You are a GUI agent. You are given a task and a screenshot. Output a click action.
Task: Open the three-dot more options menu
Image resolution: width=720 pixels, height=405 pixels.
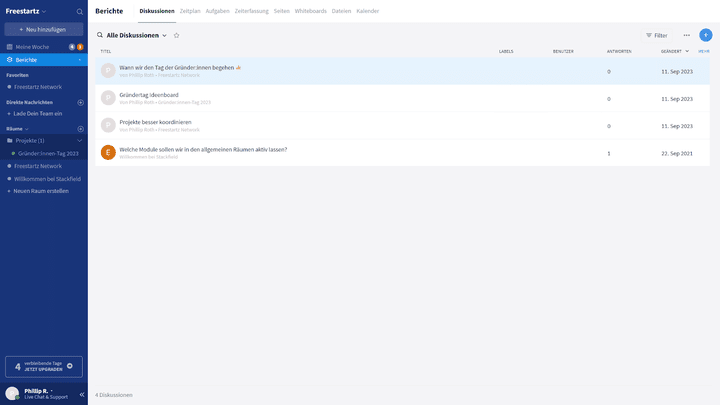coord(686,35)
